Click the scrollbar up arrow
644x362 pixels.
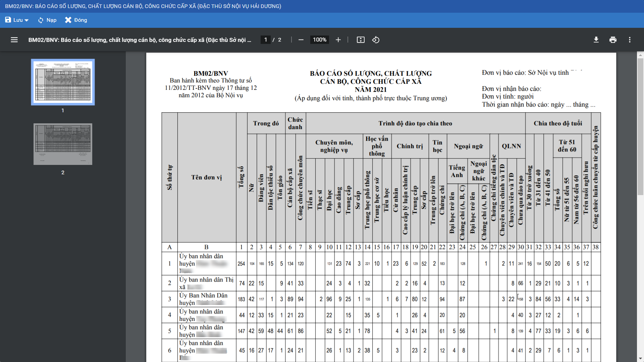(640, 55)
